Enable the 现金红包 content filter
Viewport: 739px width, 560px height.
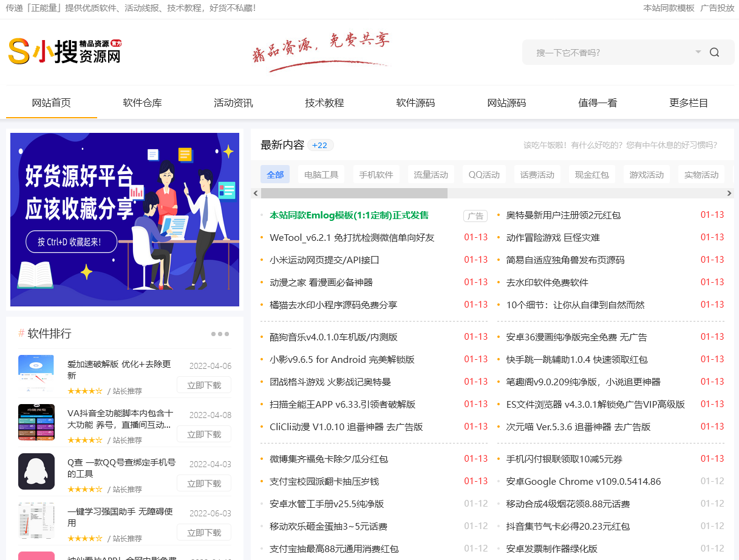[x=592, y=174]
